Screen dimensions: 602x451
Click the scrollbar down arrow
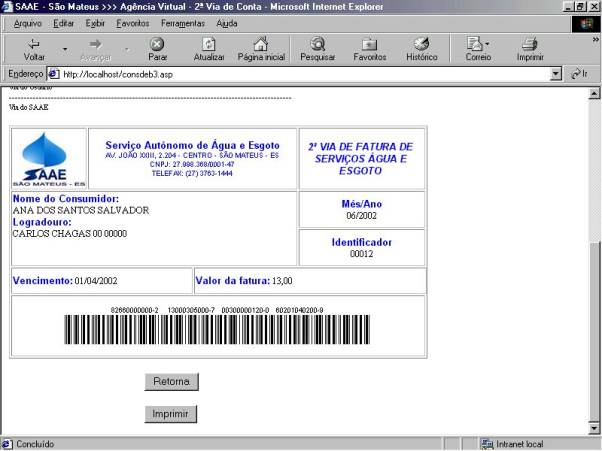coord(594,428)
